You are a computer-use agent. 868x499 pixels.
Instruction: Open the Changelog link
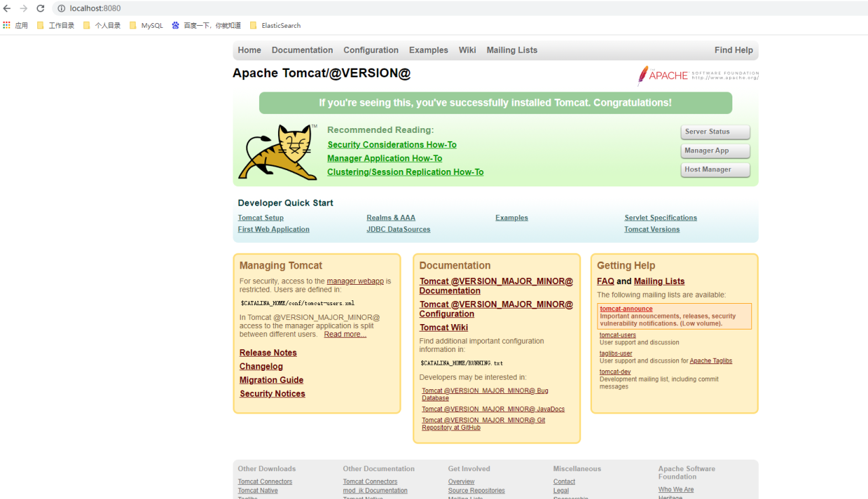point(261,366)
